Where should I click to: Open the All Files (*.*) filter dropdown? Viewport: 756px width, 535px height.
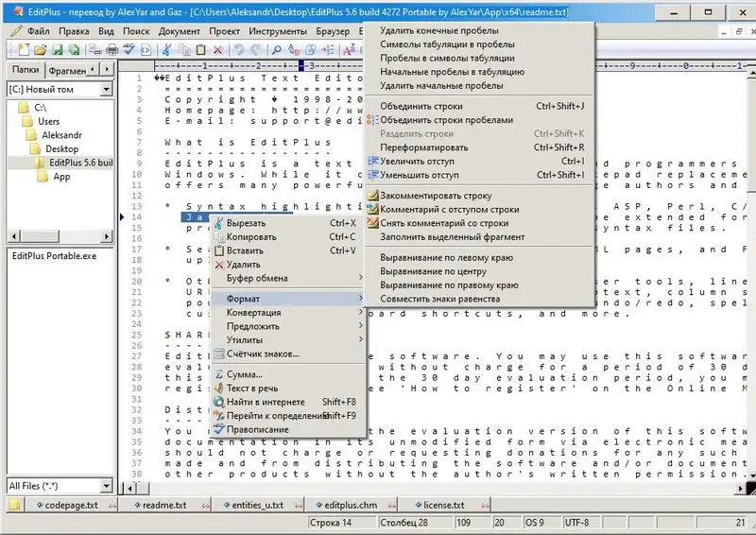[107, 486]
